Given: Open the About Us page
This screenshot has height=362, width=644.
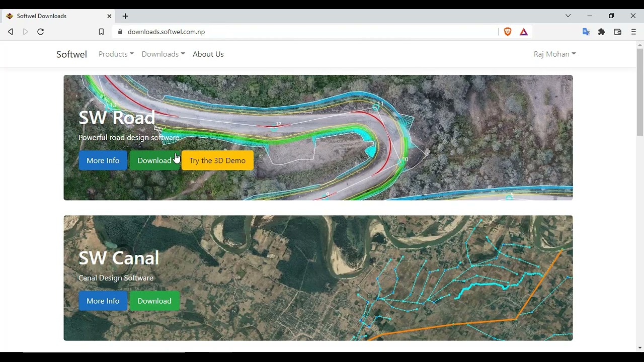Looking at the screenshot, I should pyautogui.click(x=208, y=54).
